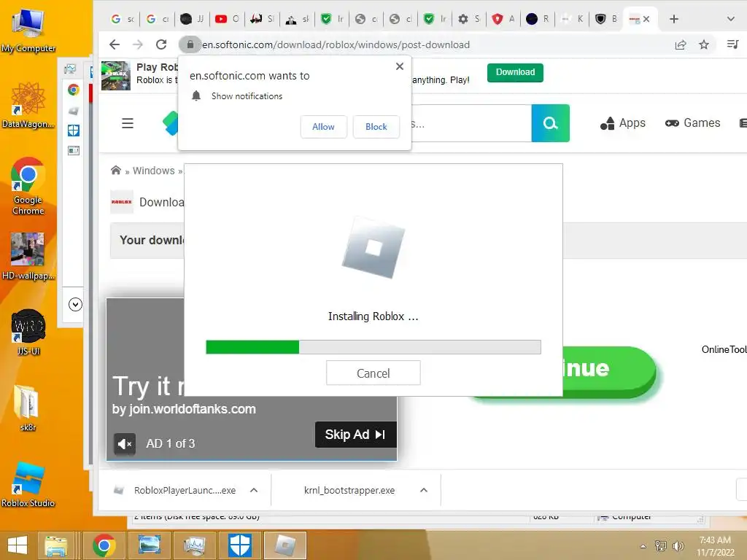Switch to the first Google tab
747x560 pixels.
(x=122, y=19)
